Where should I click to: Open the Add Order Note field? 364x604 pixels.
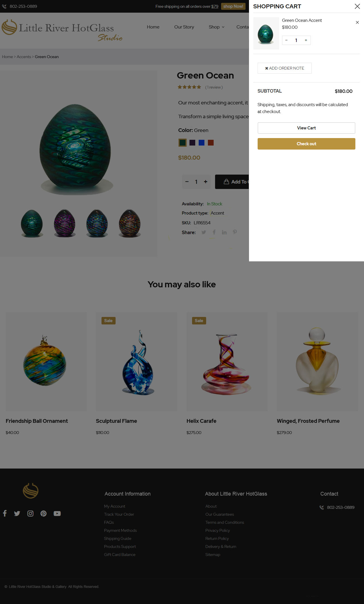pyautogui.click(x=284, y=68)
